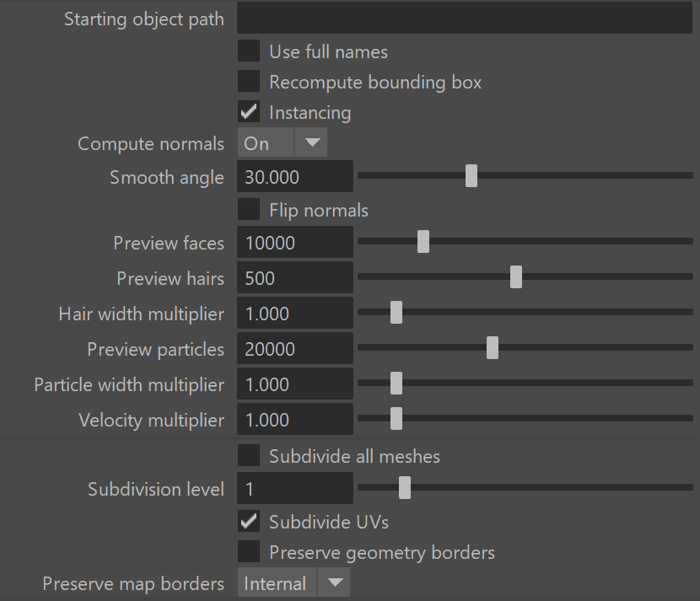Click the Preview hairs slider handle
700x601 pixels.
(x=516, y=277)
